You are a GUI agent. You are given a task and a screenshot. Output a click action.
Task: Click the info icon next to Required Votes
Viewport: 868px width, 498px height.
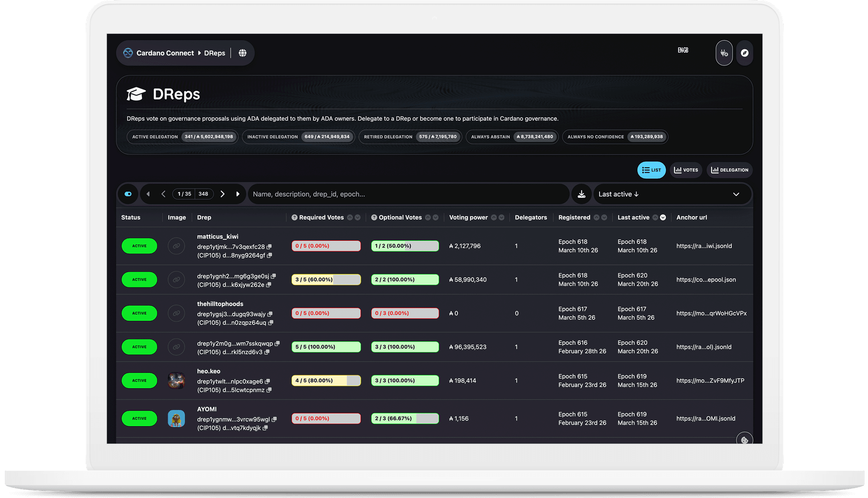click(294, 217)
